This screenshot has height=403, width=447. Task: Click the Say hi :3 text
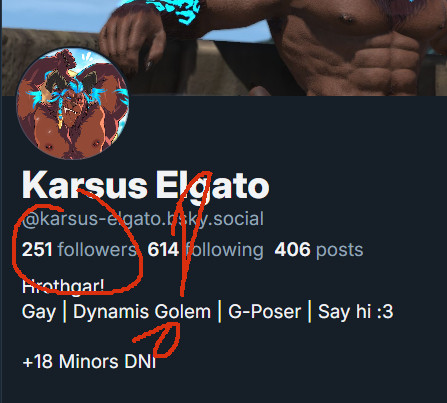[356, 312]
